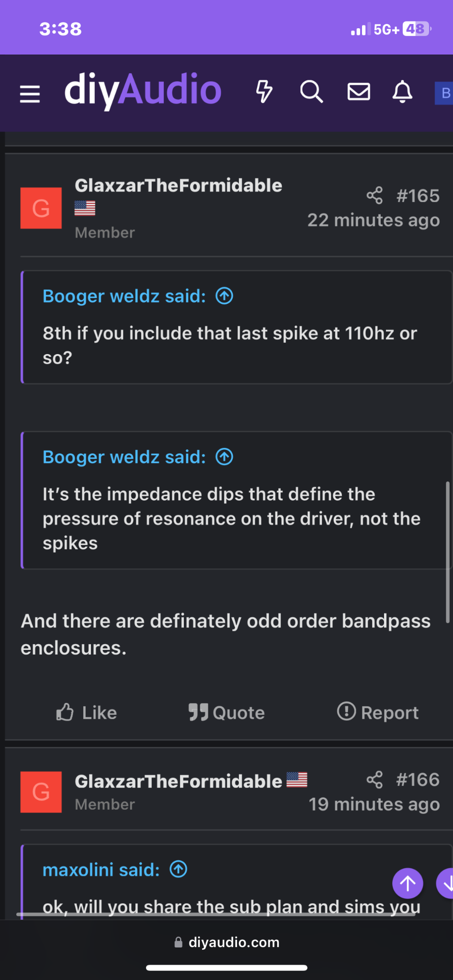Jump to the original impedance dips quote
The width and height of the screenshot is (453, 980).
point(224,457)
